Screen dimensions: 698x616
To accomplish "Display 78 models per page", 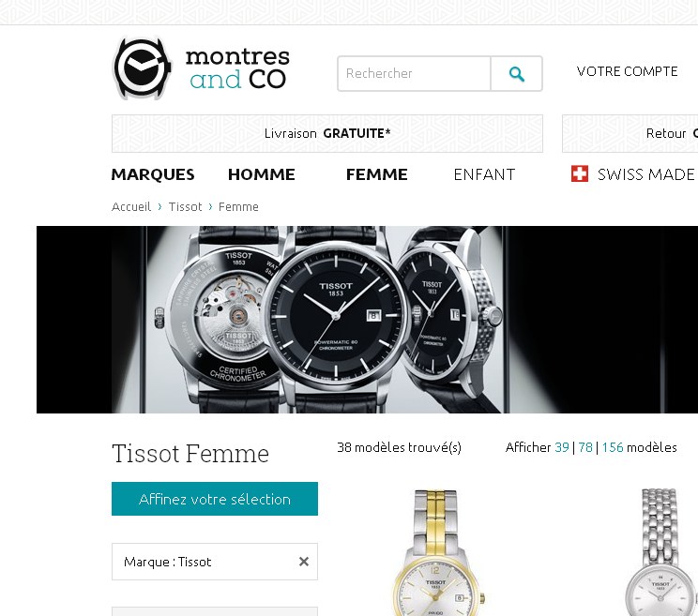I will coord(585,447).
